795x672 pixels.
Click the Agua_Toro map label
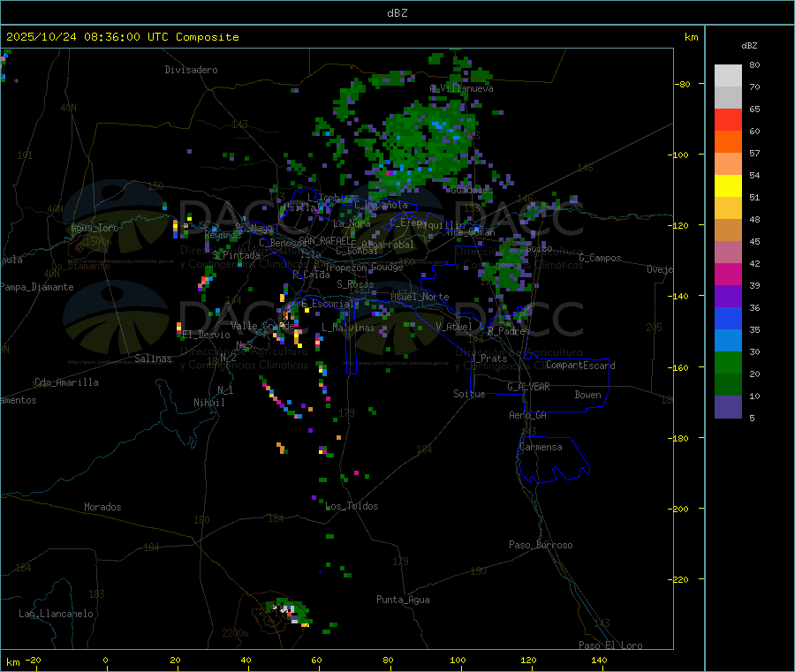point(95,228)
